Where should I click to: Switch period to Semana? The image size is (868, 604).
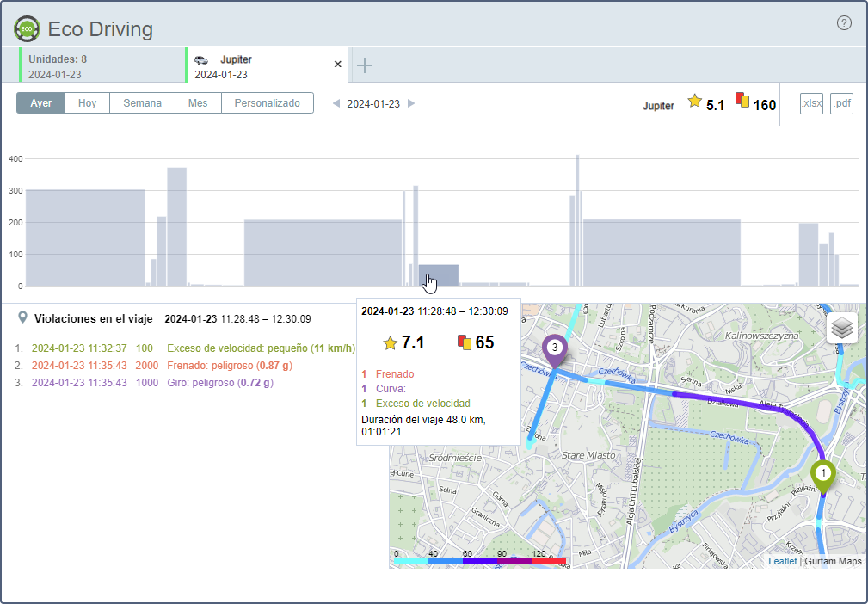(x=142, y=103)
